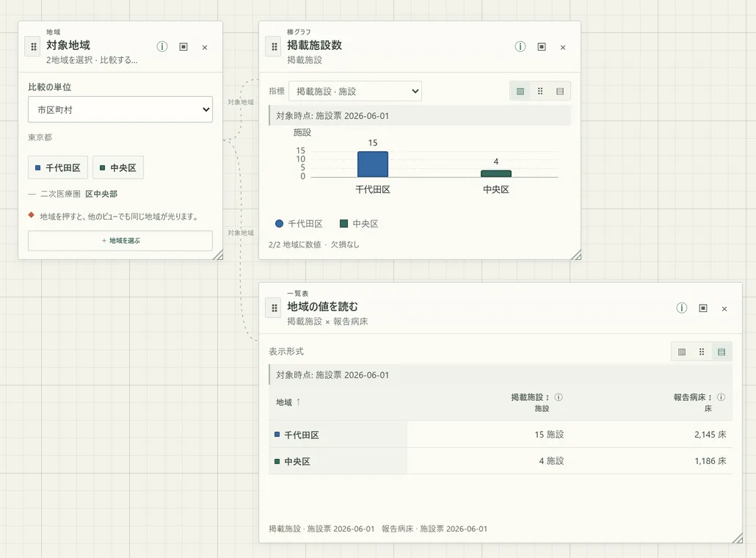Switch 掲載施設数 card to table view

click(560, 91)
